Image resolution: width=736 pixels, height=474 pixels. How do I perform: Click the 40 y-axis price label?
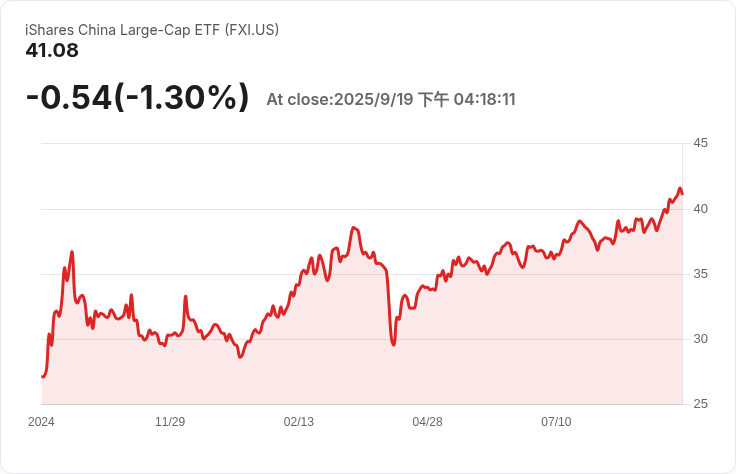coord(700,209)
